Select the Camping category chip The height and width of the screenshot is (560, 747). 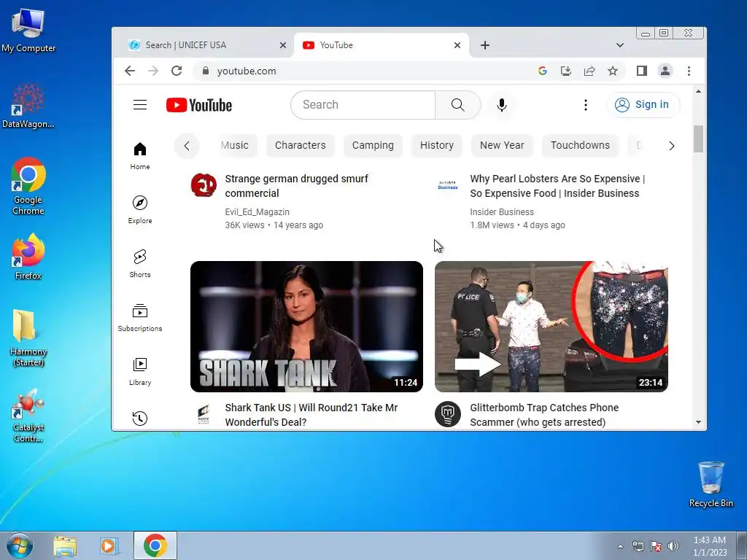coord(373,145)
